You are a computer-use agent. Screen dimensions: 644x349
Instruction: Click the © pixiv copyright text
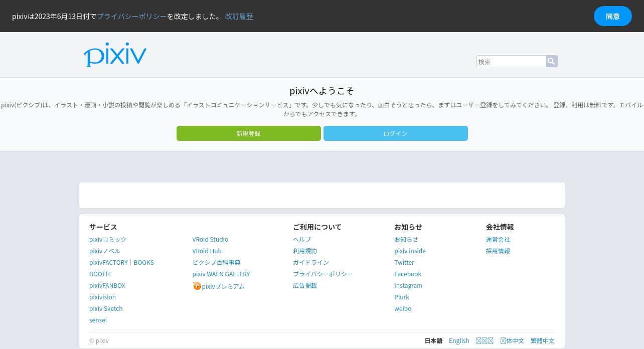pyautogui.click(x=99, y=340)
